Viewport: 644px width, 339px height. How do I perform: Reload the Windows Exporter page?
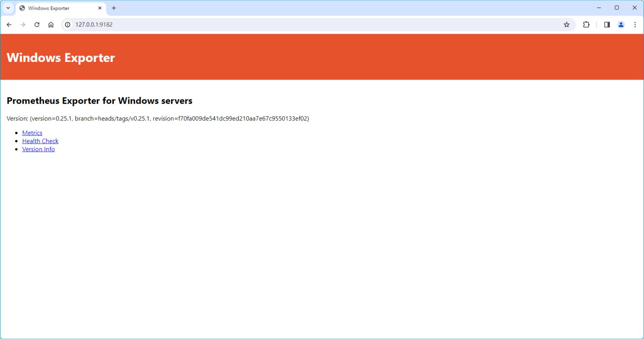point(37,25)
